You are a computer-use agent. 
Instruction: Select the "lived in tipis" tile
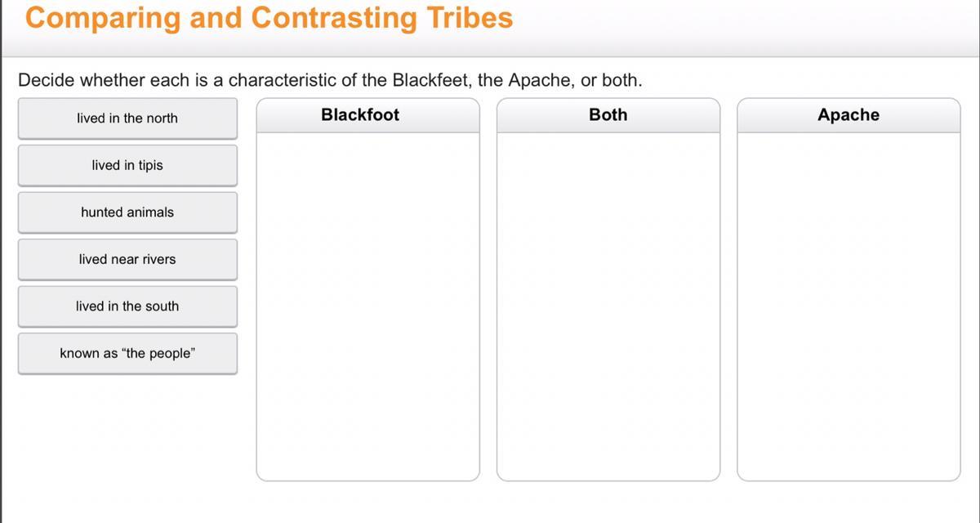[127, 165]
